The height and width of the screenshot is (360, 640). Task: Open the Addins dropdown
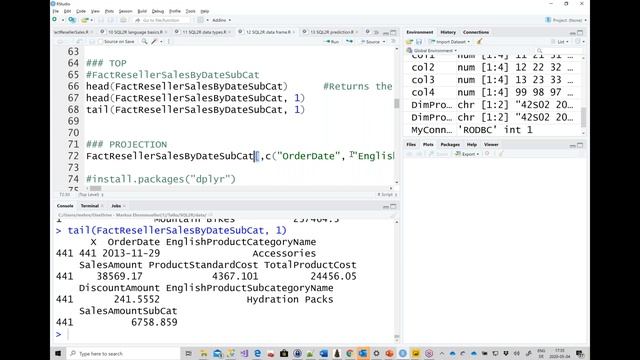point(222,20)
